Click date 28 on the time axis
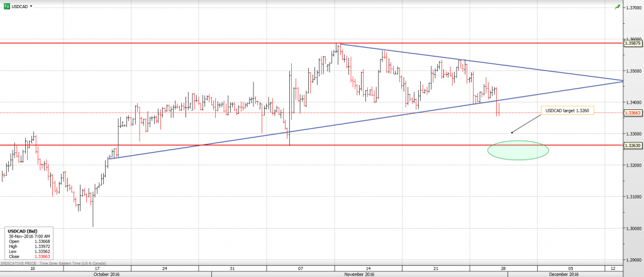The width and height of the screenshot is (644, 277). pos(504,268)
